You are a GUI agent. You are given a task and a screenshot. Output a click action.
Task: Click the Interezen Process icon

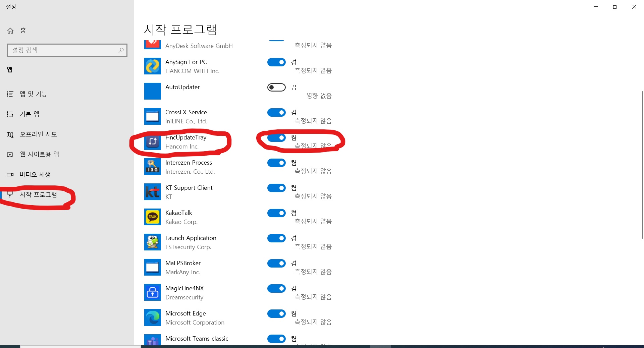click(x=153, y=167)
